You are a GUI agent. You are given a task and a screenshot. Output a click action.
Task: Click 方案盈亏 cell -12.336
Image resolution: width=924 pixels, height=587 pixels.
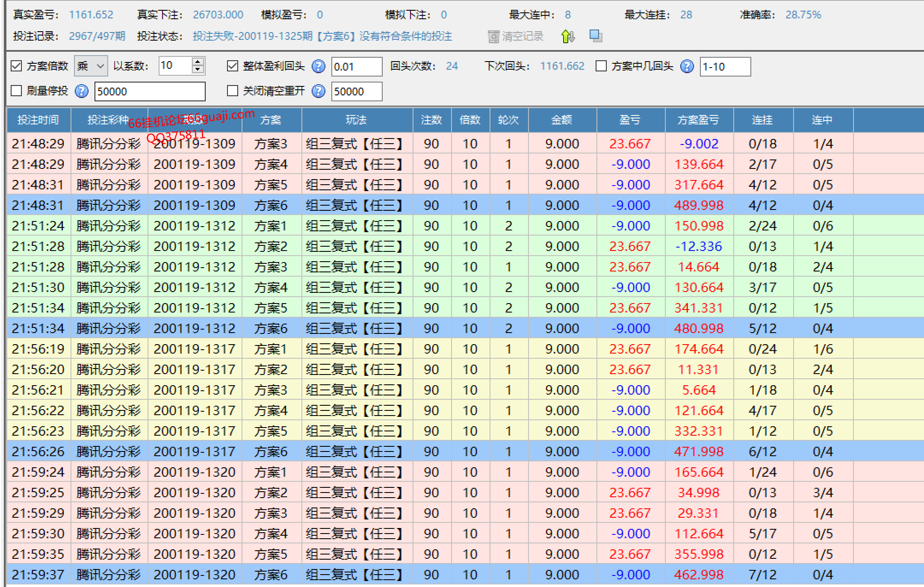point(699,246)
